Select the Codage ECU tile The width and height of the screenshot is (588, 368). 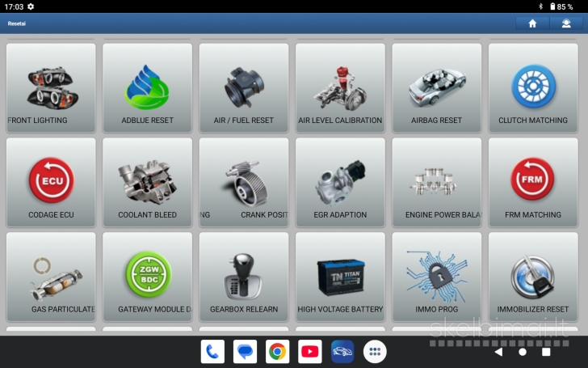pyautogui.click(x=51, y=183)
